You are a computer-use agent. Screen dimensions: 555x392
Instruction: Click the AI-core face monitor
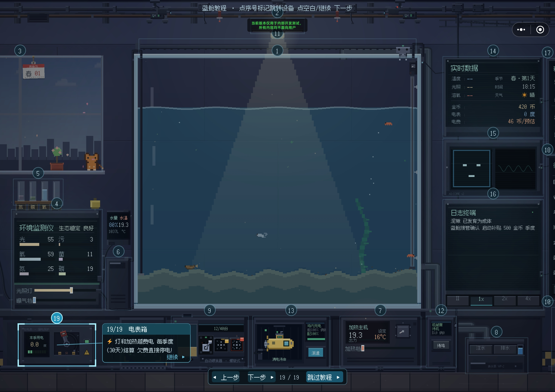point(471,168)
